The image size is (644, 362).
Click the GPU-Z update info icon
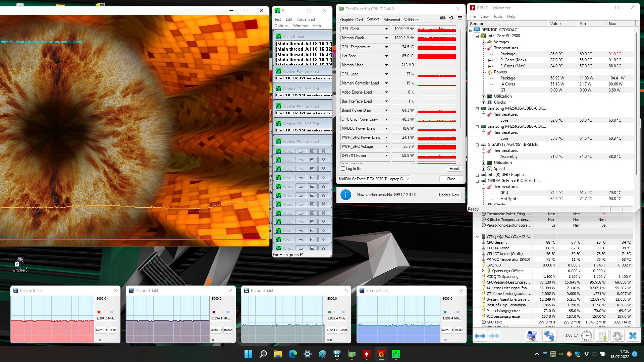346,195
